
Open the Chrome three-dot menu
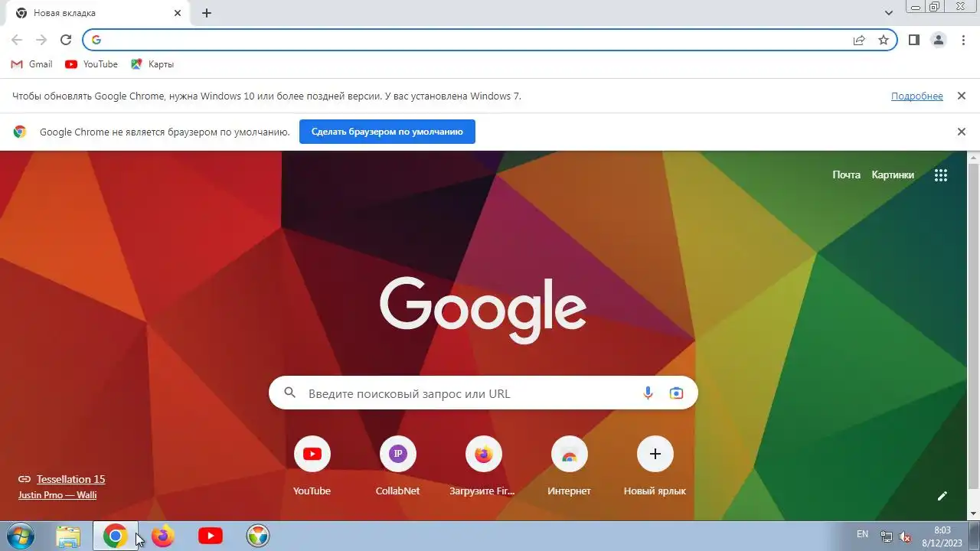[963, 40]
